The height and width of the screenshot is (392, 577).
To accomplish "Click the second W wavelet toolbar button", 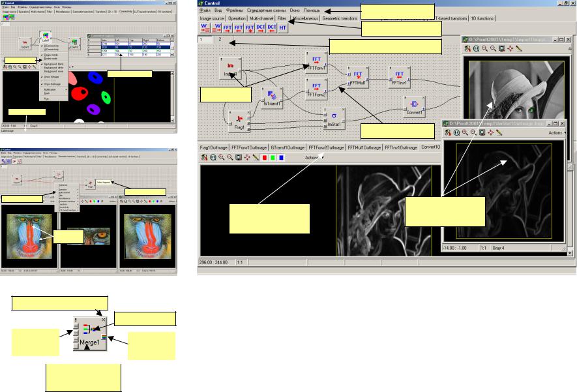I will (x=216, y=28).
